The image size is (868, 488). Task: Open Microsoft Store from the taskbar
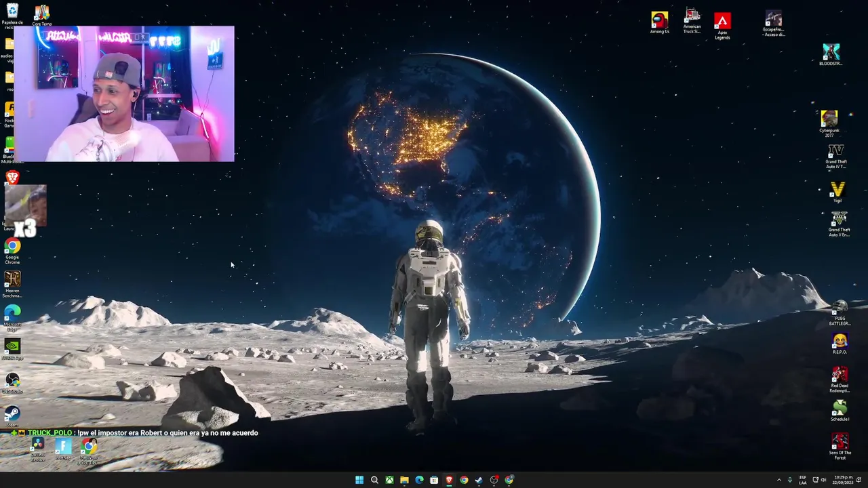[434, 480]
